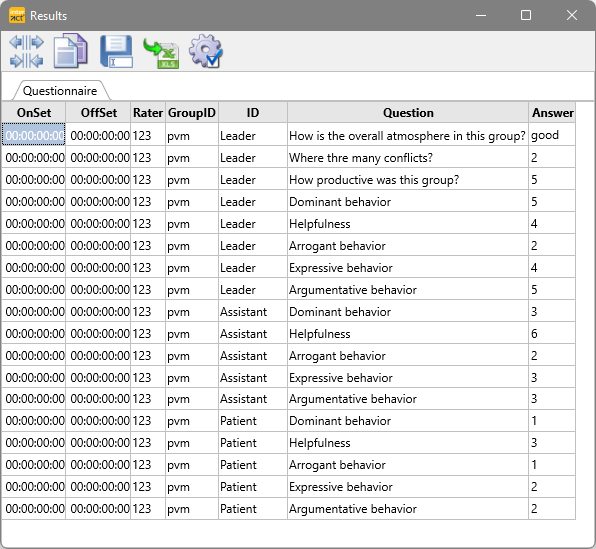Select 'Where thre many conflicts?' question
Screen dimensions: 596x549
click(x=408, y=157)
